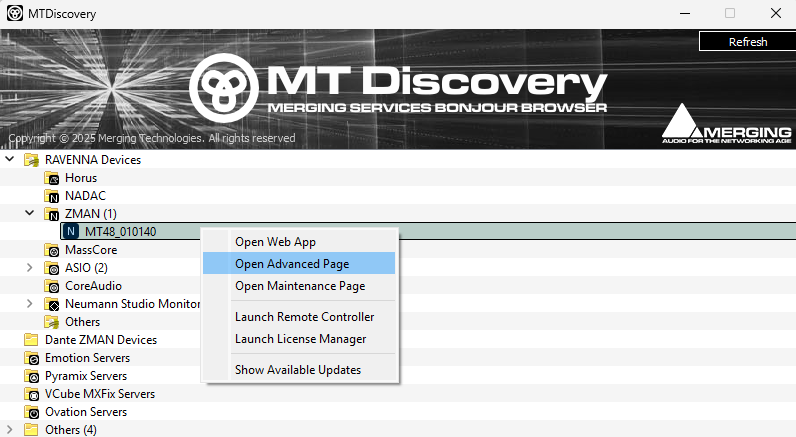Select Open Advanced Page menu entry
Image resolution: width=796 pixels, height=437 pixels.
[x=291, y=264]
